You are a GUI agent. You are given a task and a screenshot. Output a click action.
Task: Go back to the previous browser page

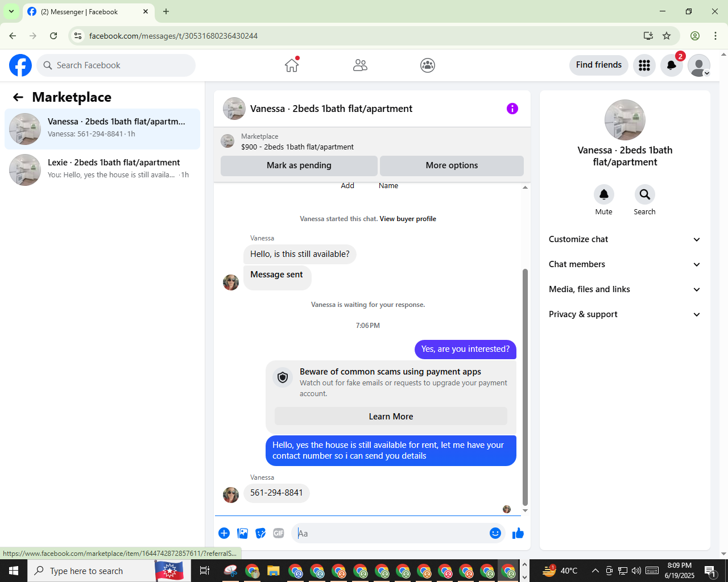(13, 36)
